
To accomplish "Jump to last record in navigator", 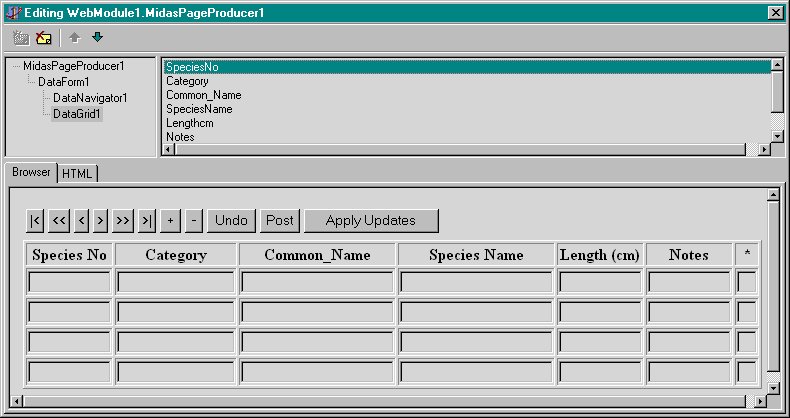I will (x=147, y=220).
